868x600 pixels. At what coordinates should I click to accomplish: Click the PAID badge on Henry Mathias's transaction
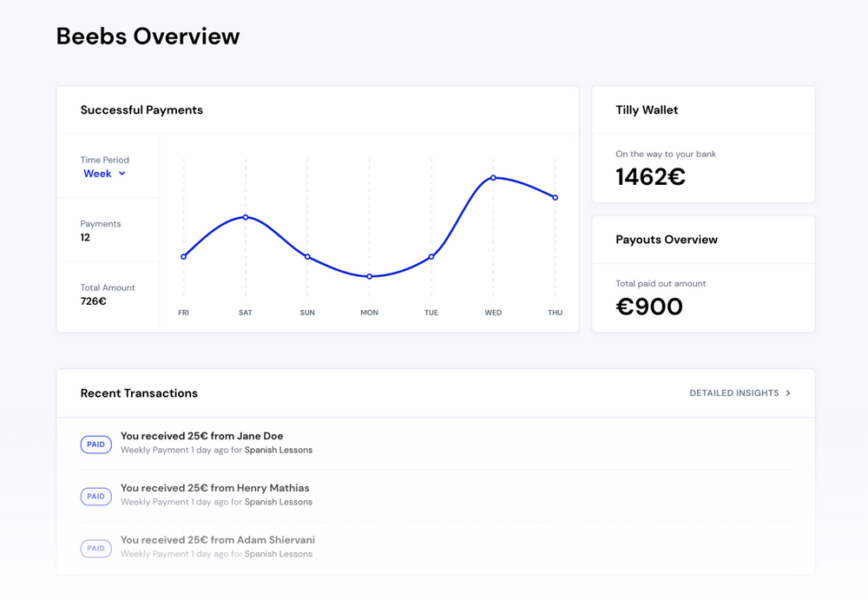[x=95, y=496]
